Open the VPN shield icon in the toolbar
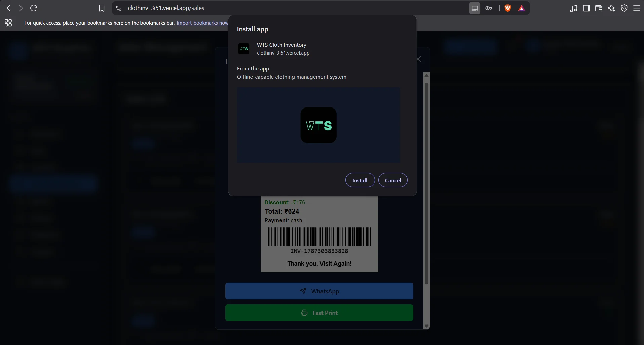The height and width of the screenshot is (345, 644). [624, 8]
